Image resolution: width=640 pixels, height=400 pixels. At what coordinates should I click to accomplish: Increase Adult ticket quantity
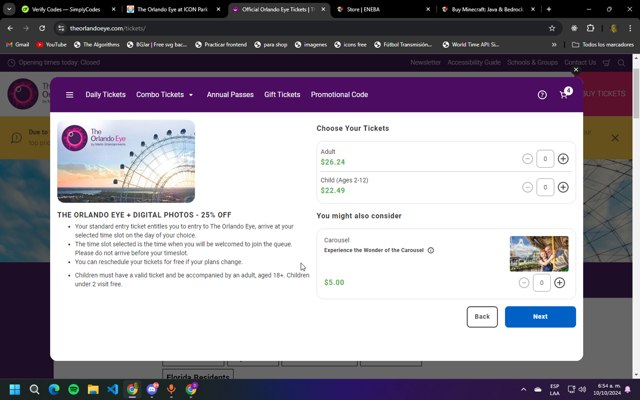(x=563, y=159)
